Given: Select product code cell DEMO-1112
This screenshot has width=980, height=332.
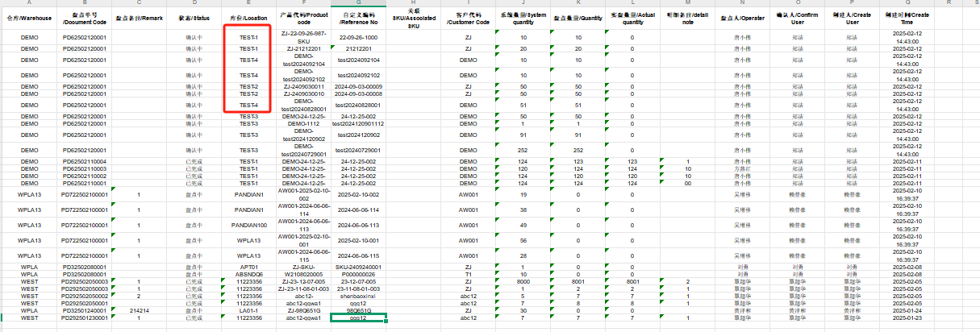Looking at the screenshot, I should [x=303, y=123].
